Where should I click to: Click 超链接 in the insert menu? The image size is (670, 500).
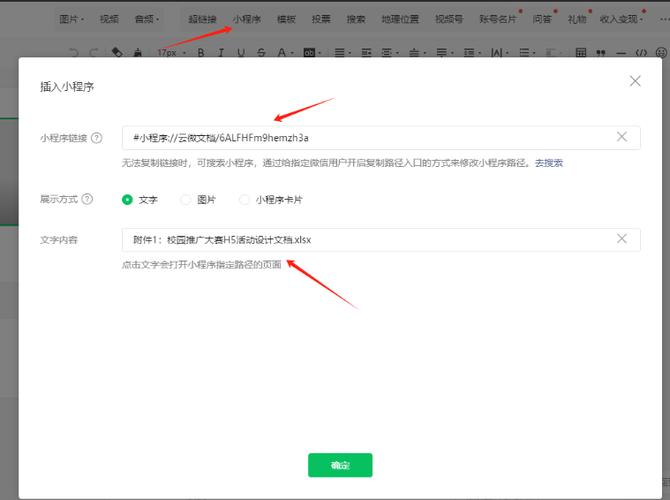coord(202,19)
